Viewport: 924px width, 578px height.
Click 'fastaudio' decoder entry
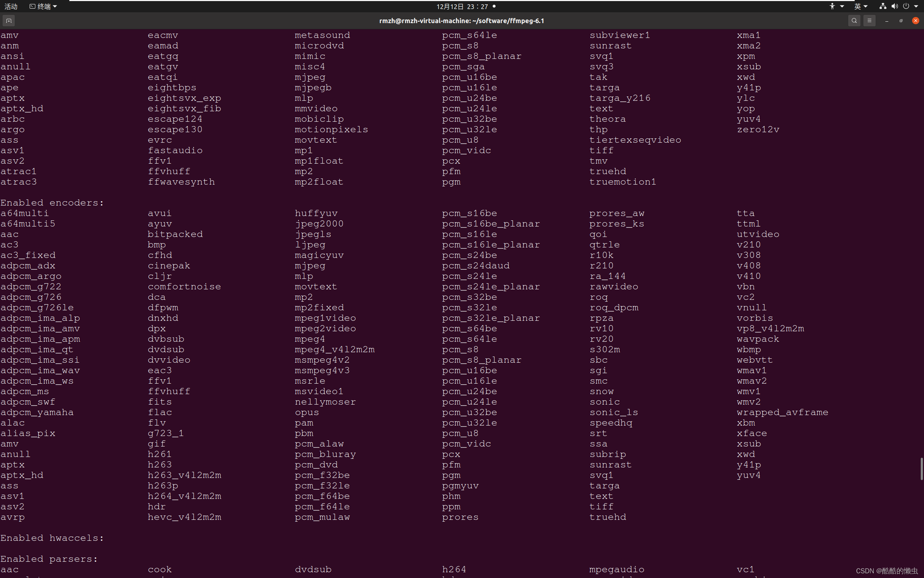pyautogui.click(x=175, y=151)
